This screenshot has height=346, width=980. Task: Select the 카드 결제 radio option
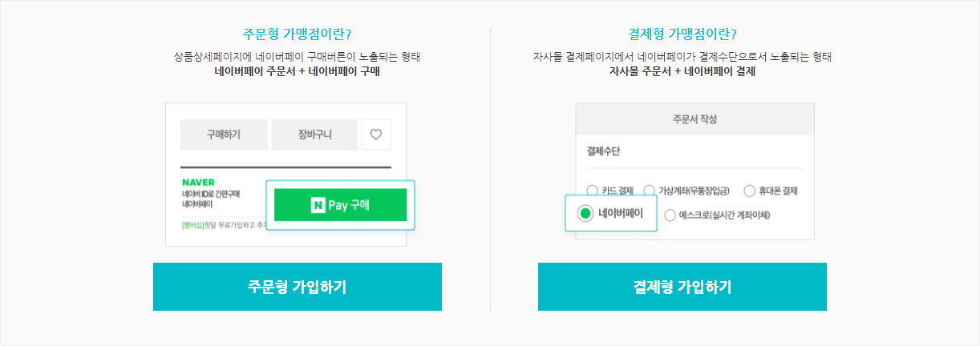click(593, 191)
